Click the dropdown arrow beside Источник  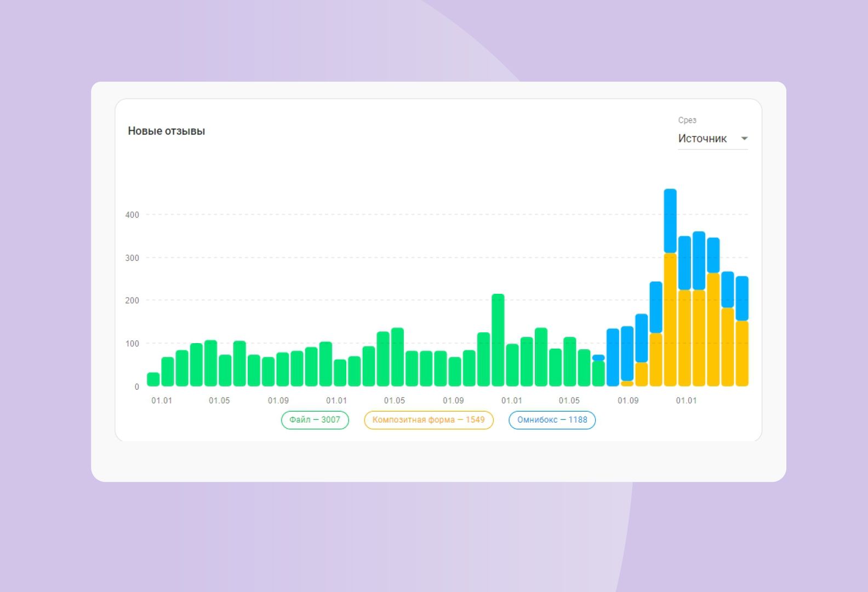coord(744,139)
